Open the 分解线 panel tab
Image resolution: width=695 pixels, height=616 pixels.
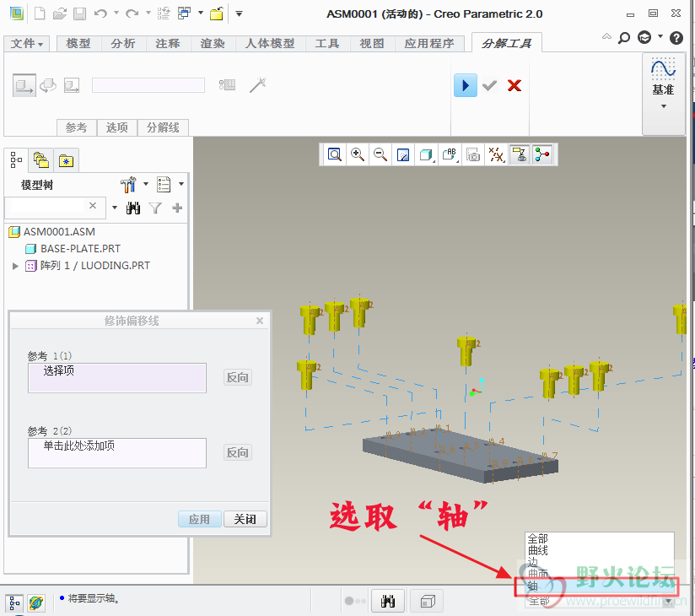(x=163, y=127)
